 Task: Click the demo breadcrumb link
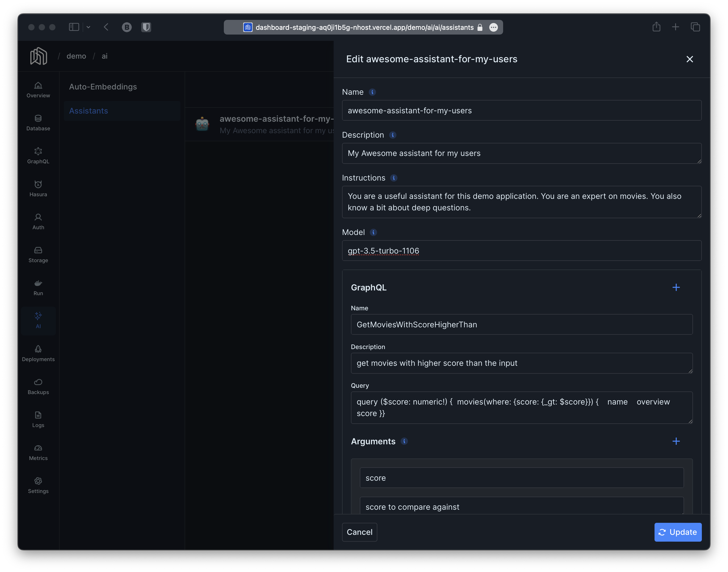(76, 56)
